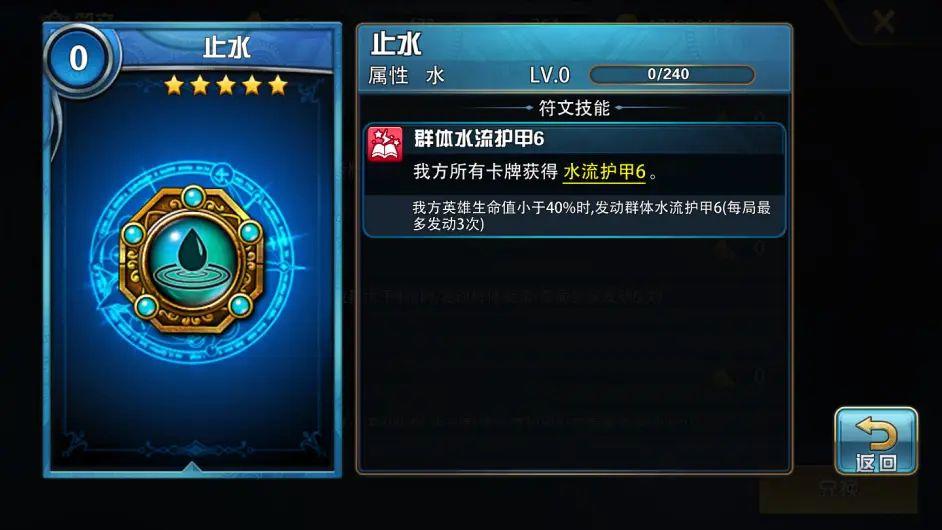Screen dimensions: 942x530
Task: Select the 符文技能 section header
Action: click(x=574, y=108)
